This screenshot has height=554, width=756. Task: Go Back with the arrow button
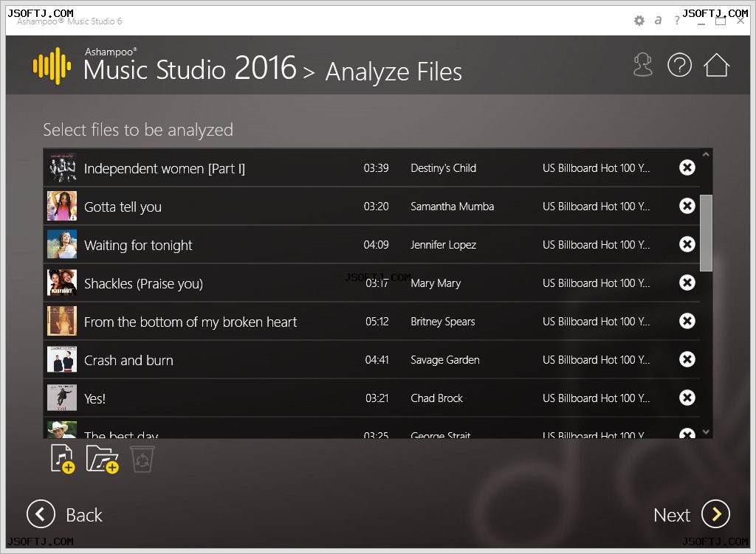click(41, 514)
